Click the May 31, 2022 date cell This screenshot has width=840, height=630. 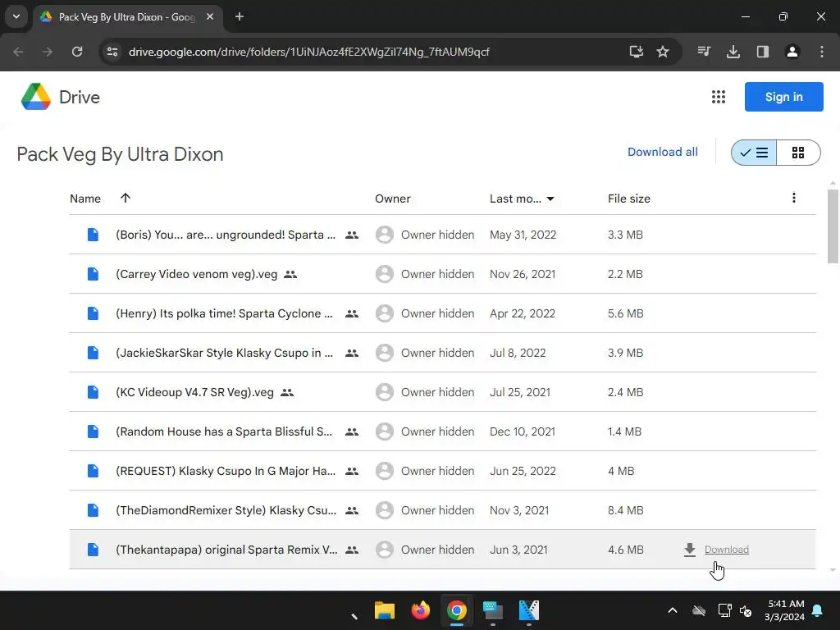[x=523, y=235]
